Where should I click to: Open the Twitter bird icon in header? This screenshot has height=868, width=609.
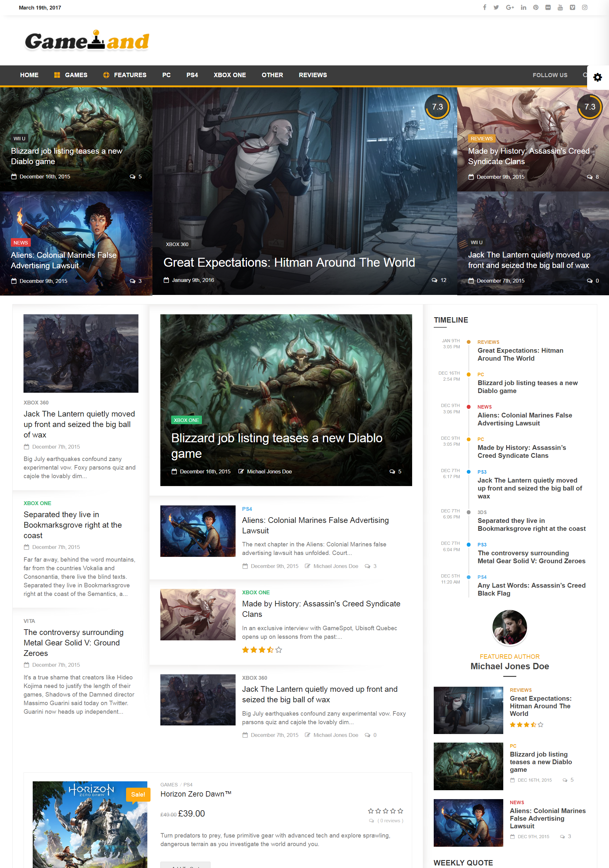pyautogui.click(x=496, y=8)
